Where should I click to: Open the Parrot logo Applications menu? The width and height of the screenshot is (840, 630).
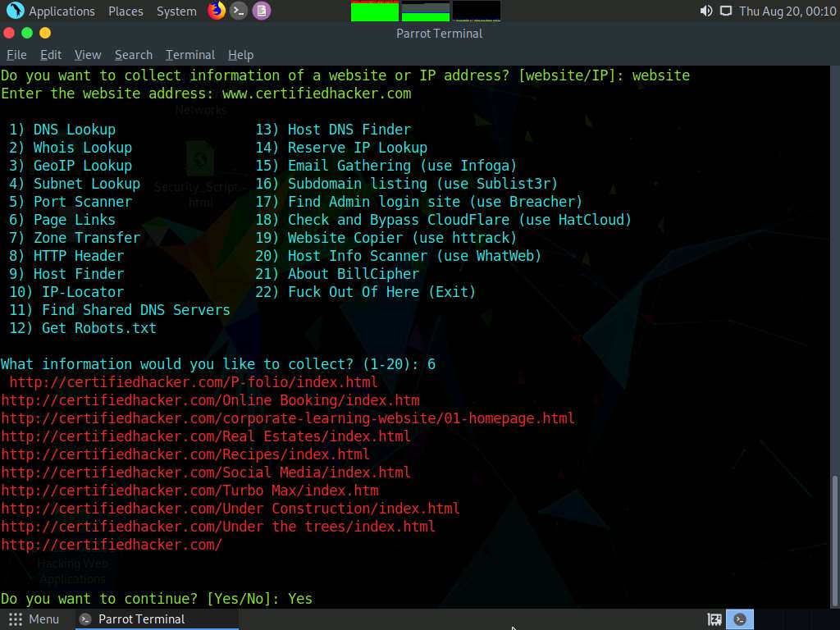pyautogui.click(x=16, y=11)
